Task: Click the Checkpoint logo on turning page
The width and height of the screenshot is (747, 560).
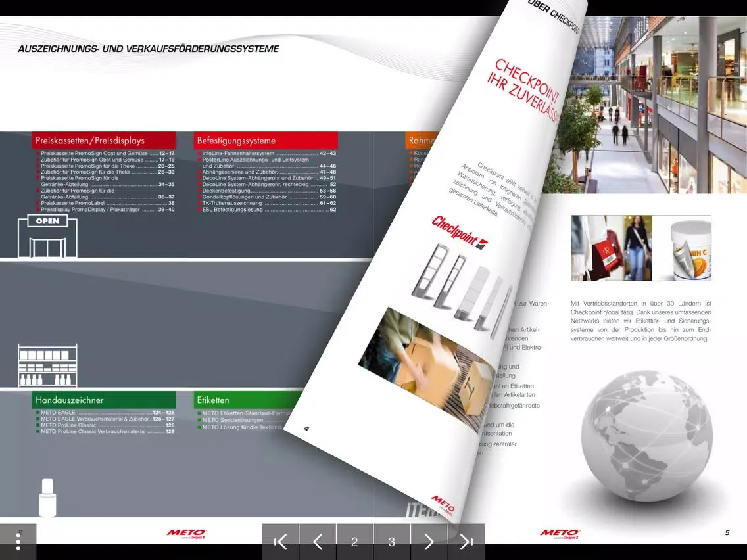Action: (x=460, y=232)
